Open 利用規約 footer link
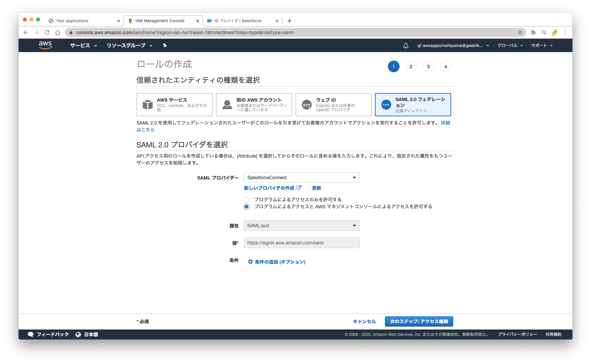The height and width of the screenshot is (364, 591). pos(554,335)
